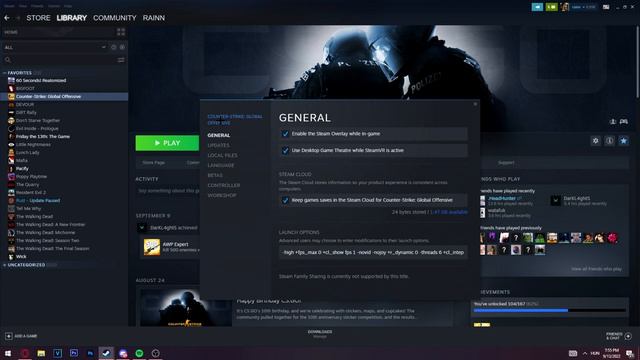Select Resident Evil 2 in library
The width and height of the screenshot is (640, 360).
[x=31, y=193]
